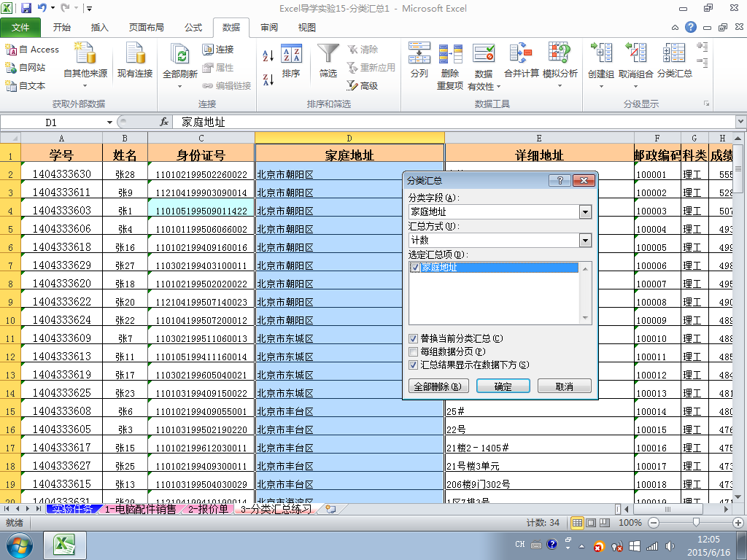Toggle 替换当前分类汇总 checkbox
This screenshot has width=747, height=560.
click(414, 338)
